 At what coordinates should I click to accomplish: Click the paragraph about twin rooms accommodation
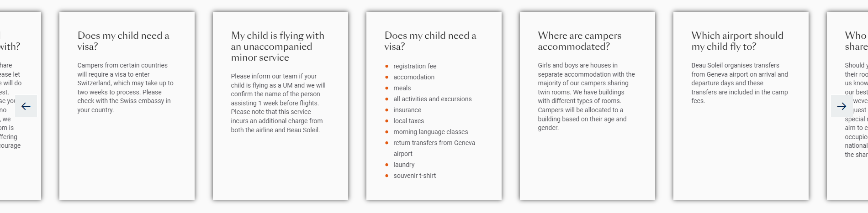tap(586, 96)
